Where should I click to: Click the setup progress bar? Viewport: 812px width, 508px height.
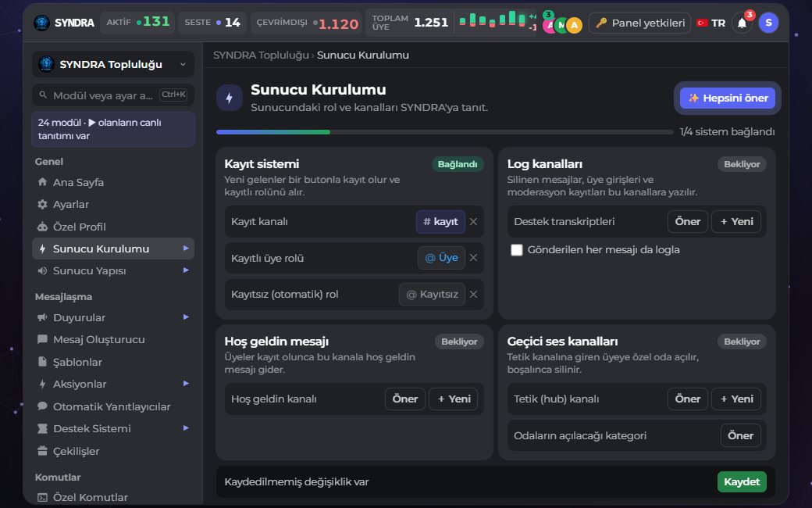pyautogui.click(x=445, y=132)
